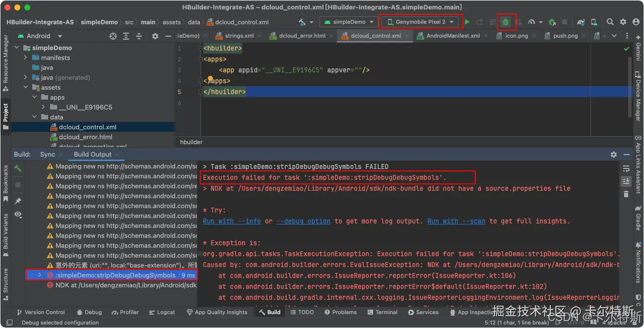644x328 pixels.
Task: Toggle the Structure side tab
Action: (x=5, y=284)
